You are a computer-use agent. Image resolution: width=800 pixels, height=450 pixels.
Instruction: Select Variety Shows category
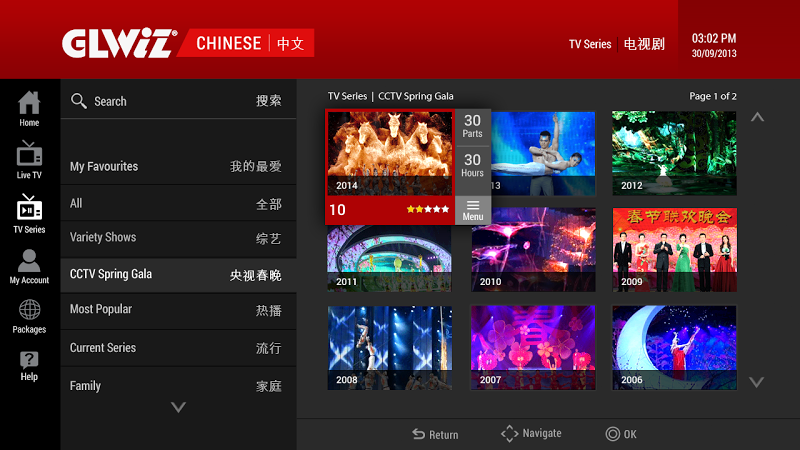[x=178, y=238]
